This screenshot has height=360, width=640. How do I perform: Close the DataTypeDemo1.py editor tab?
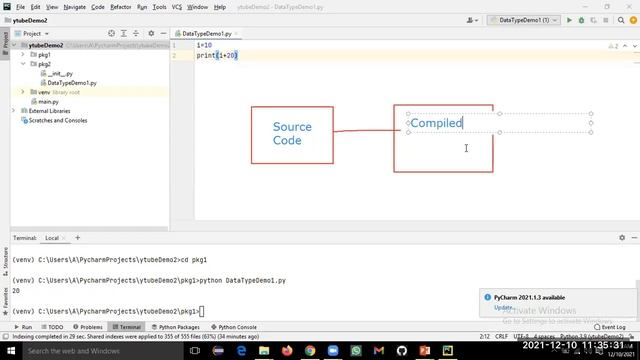(x=236, y=33)
